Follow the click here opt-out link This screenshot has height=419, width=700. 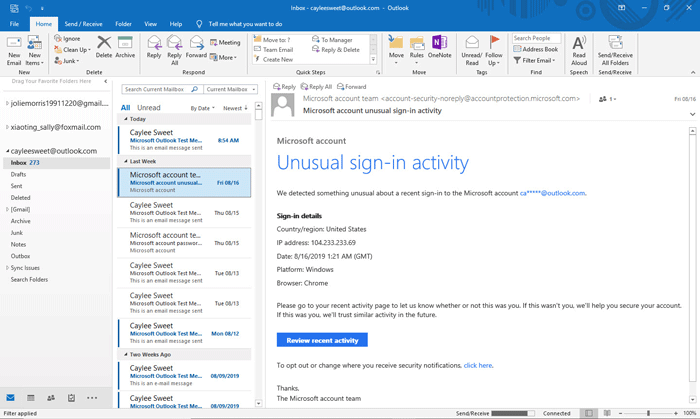(478, 365)
